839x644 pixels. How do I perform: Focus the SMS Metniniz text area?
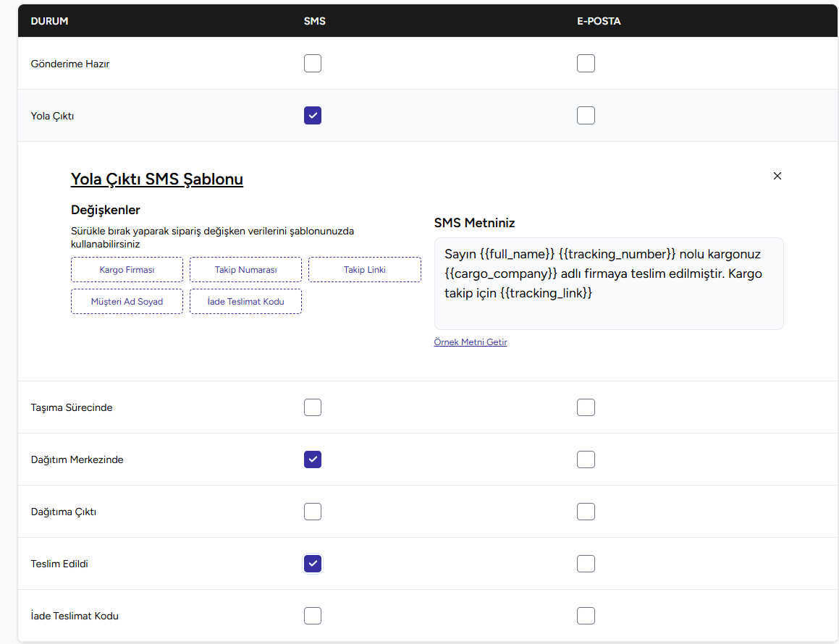[x=608, y=284]
